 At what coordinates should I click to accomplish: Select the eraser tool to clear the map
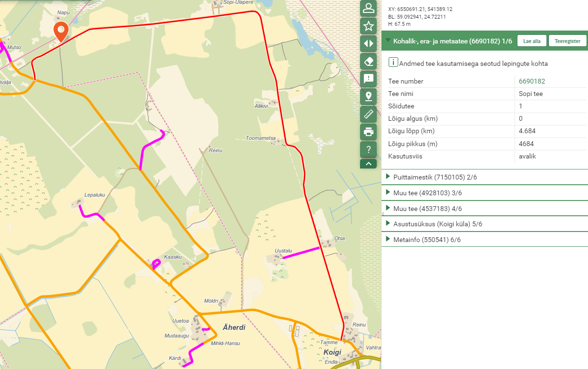tap(368, 61)
